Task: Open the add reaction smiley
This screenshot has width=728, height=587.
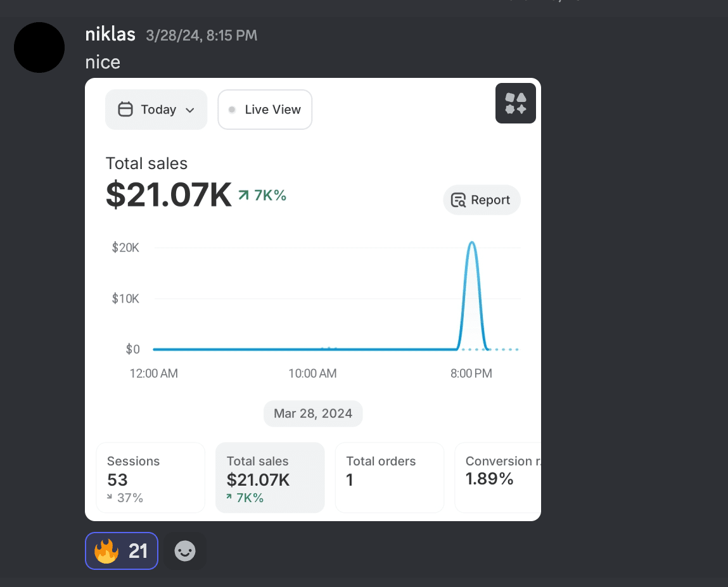Action: click(185, 551)
